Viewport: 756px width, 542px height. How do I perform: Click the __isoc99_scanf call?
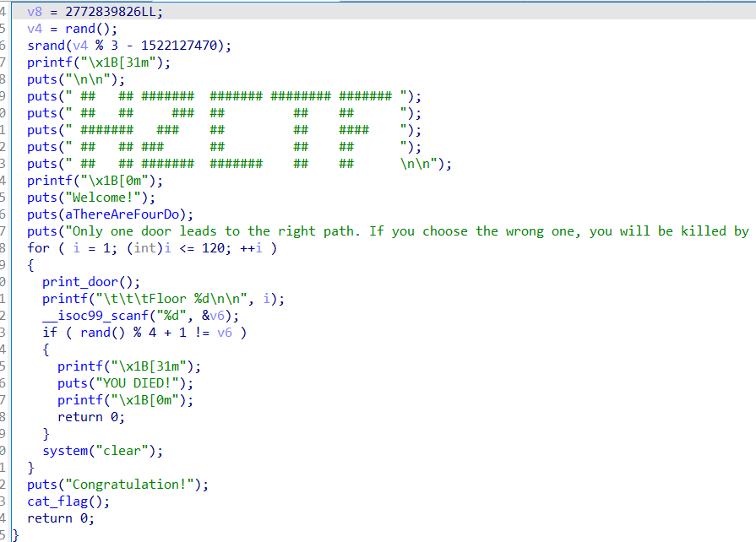[x=141, y=316]
